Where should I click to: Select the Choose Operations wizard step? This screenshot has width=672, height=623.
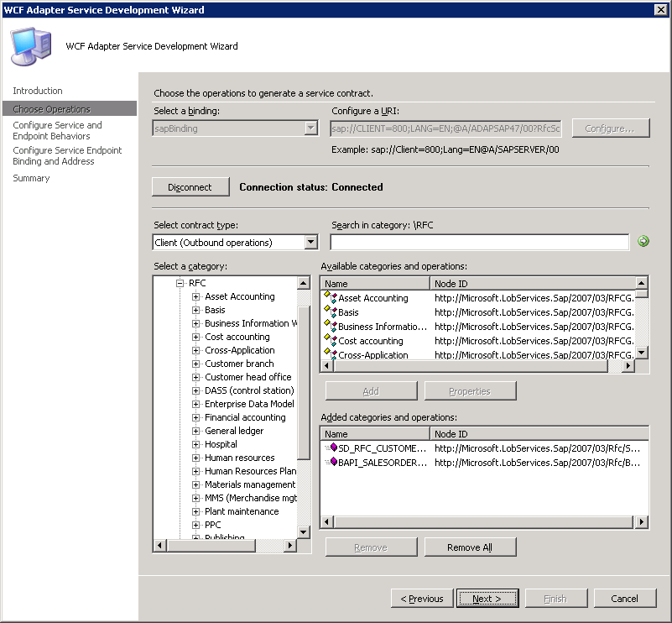click(x=70, y=109)
